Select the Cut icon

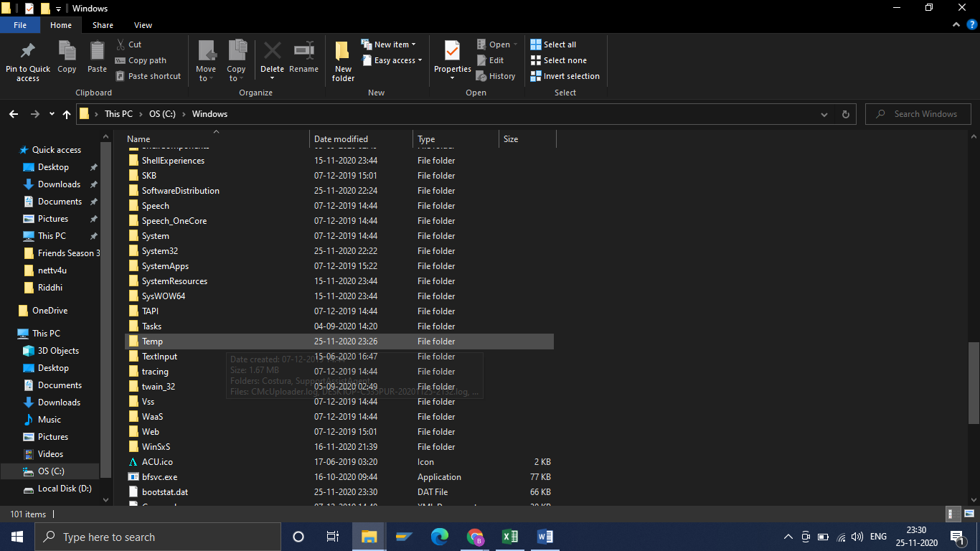coord(122,44)
